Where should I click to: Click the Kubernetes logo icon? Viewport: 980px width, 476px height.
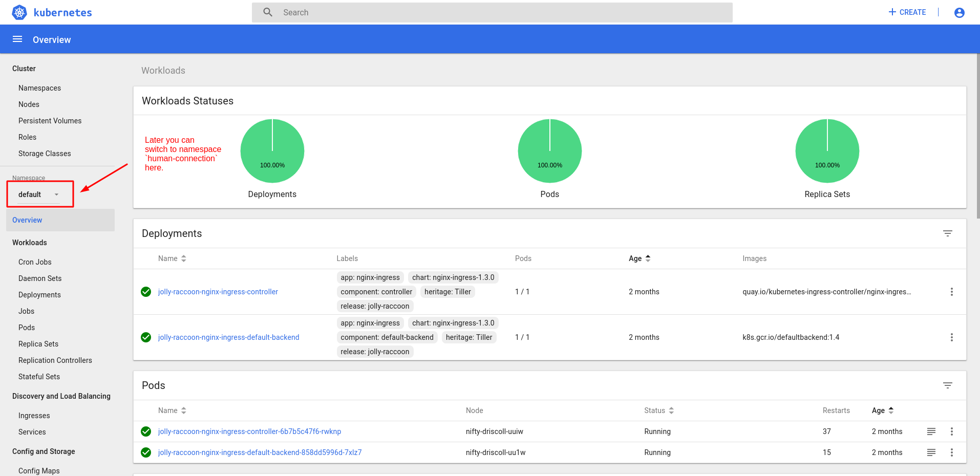(x=19, y=12)
